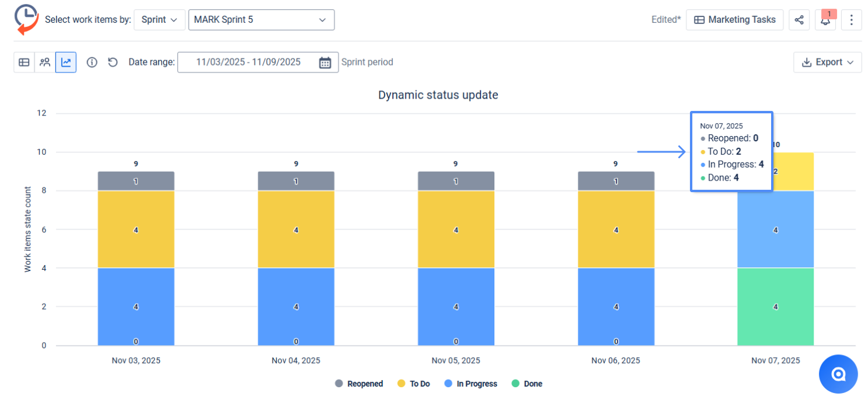Click the date range input field
868x407 pixels.
248,62
